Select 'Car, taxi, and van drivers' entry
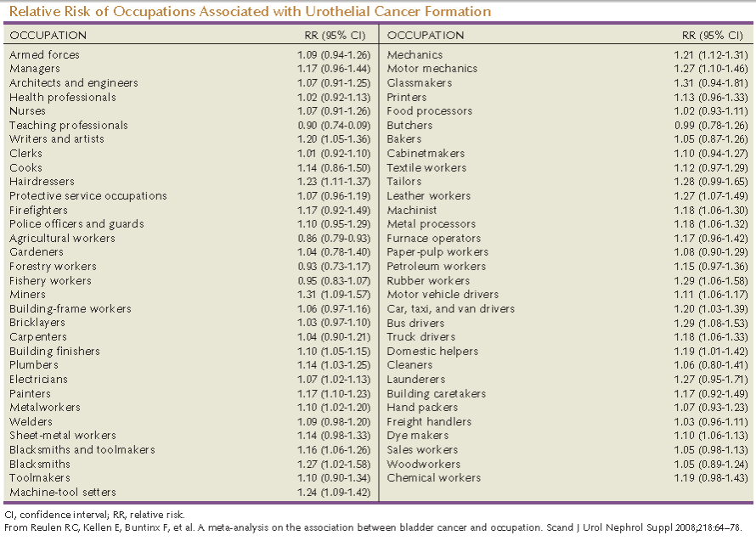This screenshot has height=541, width=756. [x=451, y=308]
